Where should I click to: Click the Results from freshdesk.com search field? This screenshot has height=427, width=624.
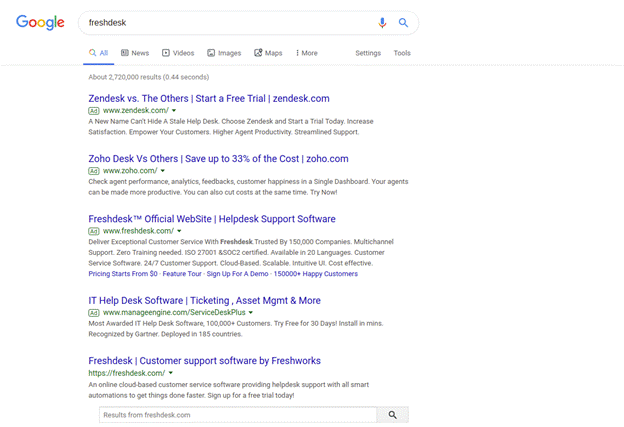pos(238,415)
